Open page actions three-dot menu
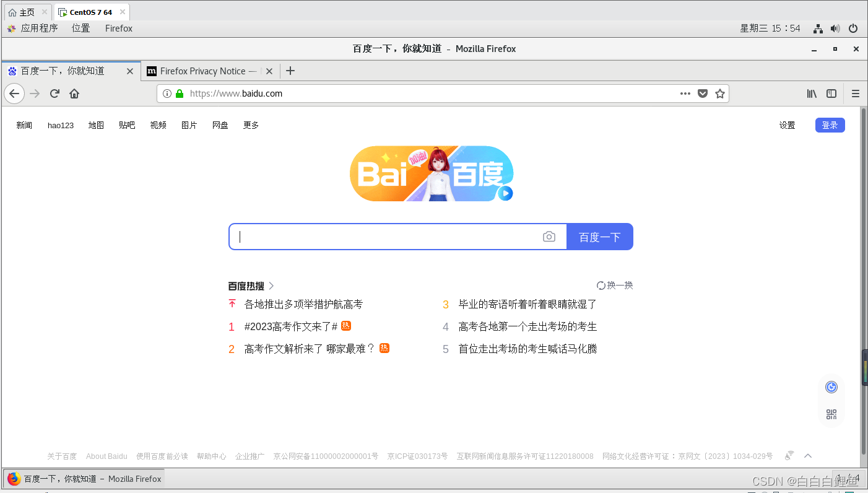 point(685,94)
